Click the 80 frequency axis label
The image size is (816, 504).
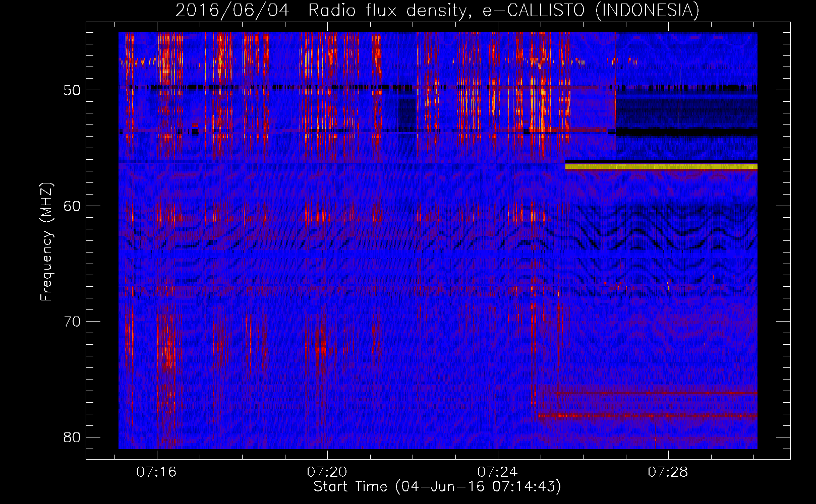click(72, 437)
